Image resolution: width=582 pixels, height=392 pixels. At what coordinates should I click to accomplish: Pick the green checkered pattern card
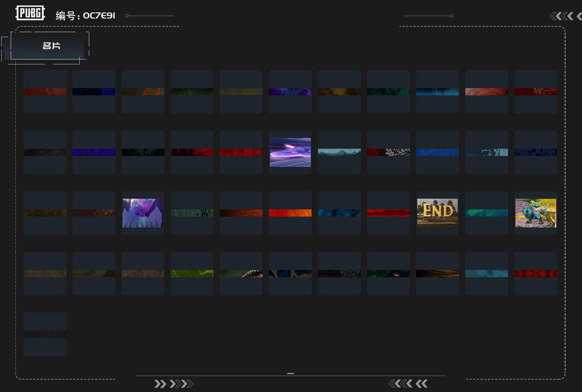(388, 92)
